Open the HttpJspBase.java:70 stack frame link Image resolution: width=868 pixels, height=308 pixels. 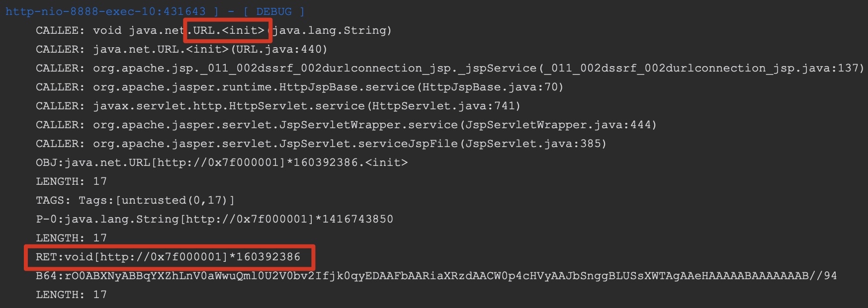point(489,87)
